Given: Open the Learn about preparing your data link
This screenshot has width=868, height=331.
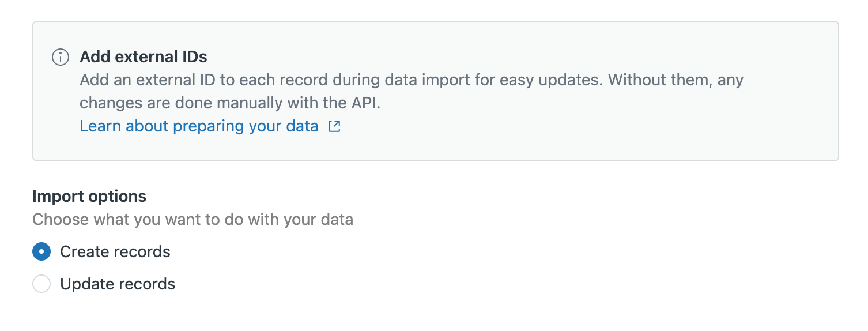Looking at the screenshot, I should (199, 126).
